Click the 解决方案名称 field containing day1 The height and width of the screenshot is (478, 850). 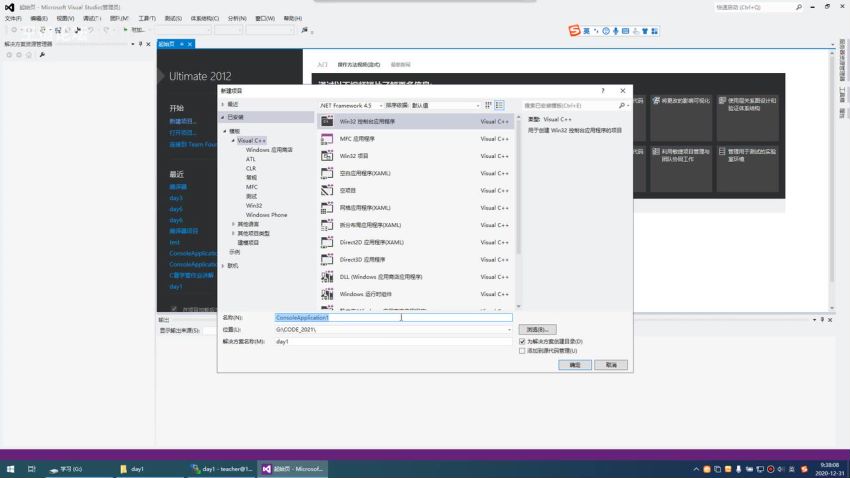coord(393,341)
